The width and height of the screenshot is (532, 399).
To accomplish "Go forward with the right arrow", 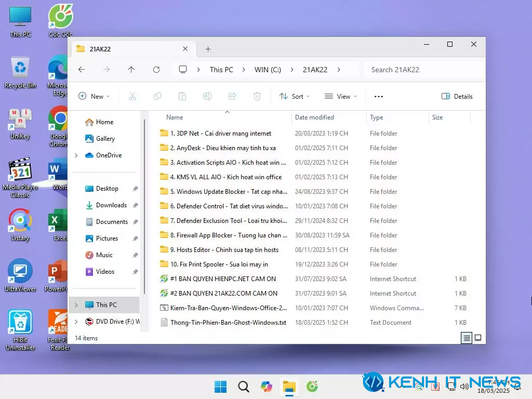I will click(107, 70).
